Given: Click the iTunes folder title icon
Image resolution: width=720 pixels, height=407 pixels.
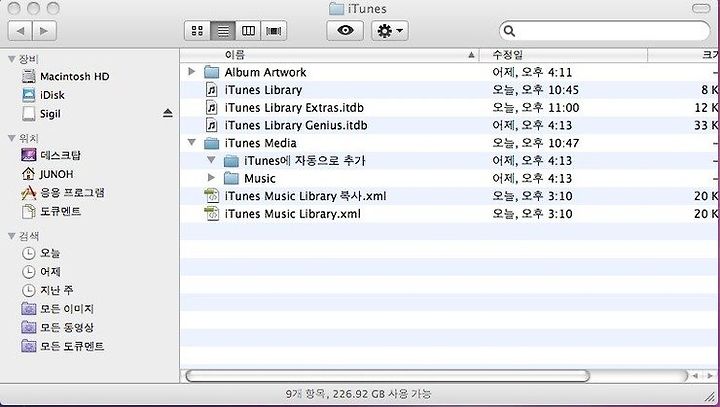Looking at the screenshot, I should pos(337,8).
